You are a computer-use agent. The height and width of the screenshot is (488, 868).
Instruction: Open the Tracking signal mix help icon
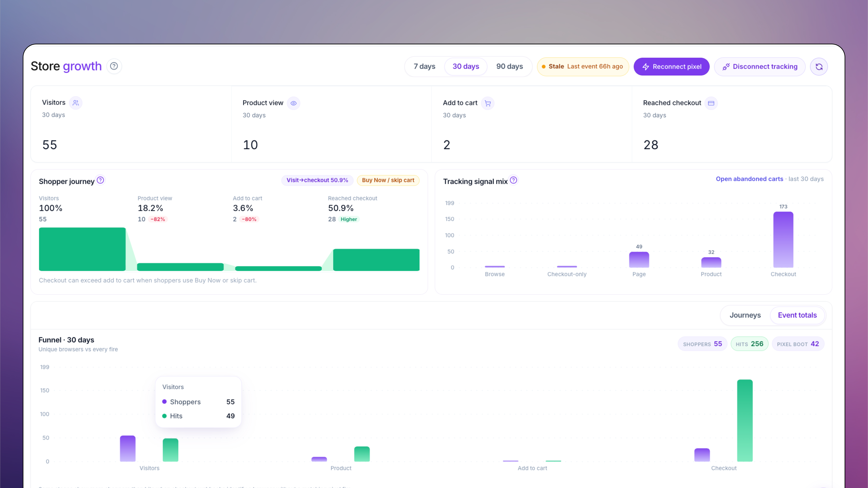(x=514, y=180)
